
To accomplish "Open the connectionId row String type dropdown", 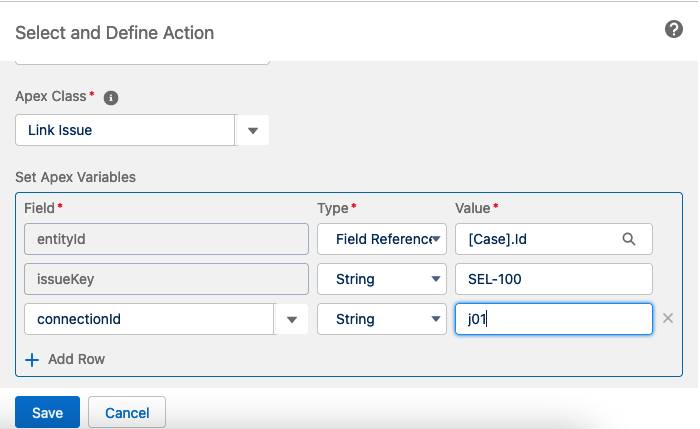I will pyautogui.click(x=381, y=319).
